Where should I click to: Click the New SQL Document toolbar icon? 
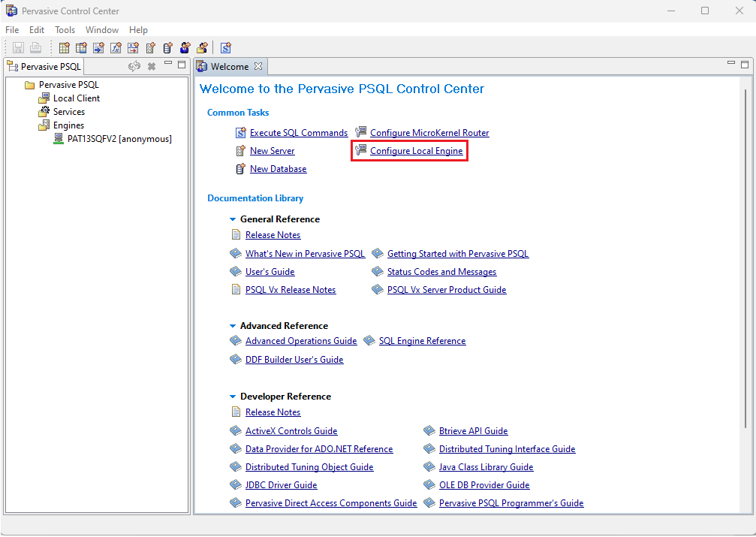pos(226,48)
